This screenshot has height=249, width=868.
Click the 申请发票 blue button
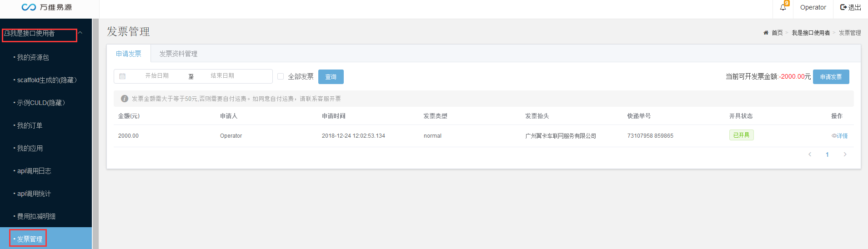(831, 77)
